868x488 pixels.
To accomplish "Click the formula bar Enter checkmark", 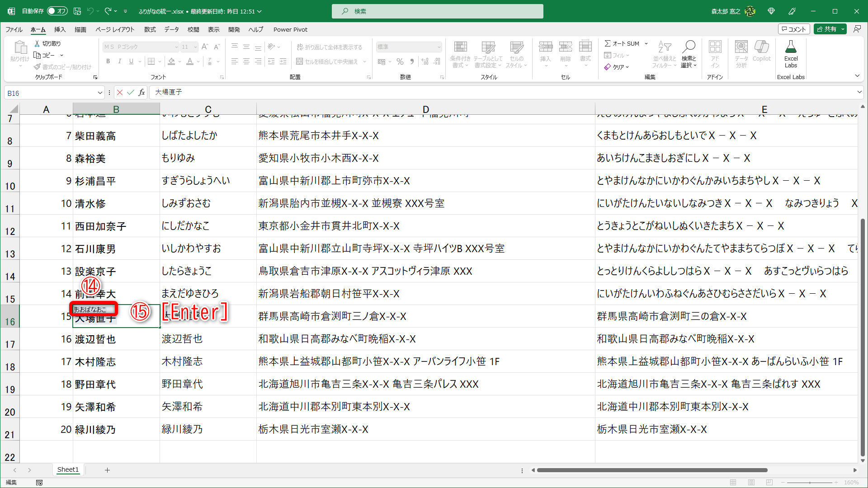I will 131,93.
